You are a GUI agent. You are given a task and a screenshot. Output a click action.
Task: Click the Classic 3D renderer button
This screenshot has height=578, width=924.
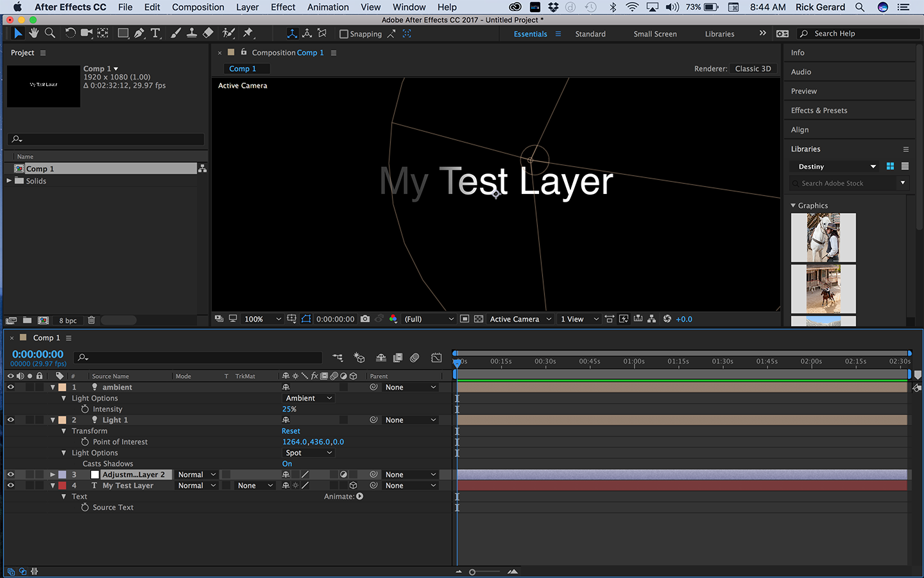pyautogui.click(x=753, y=69)
